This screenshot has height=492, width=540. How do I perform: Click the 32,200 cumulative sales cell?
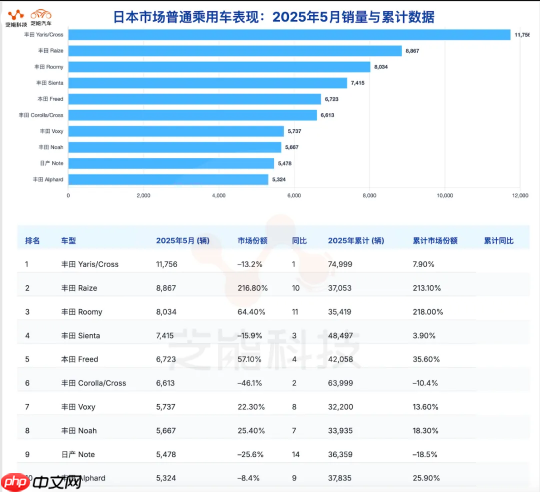tap(341, 407)
